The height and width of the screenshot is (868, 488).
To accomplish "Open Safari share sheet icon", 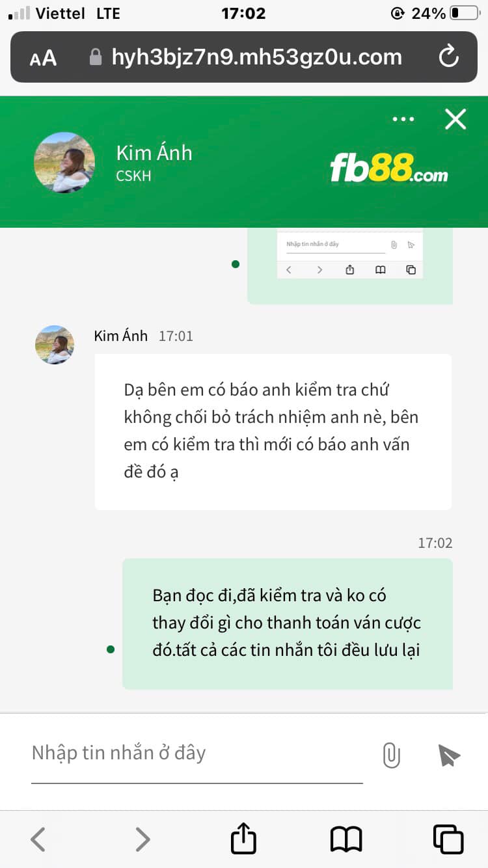I will 243,837.
